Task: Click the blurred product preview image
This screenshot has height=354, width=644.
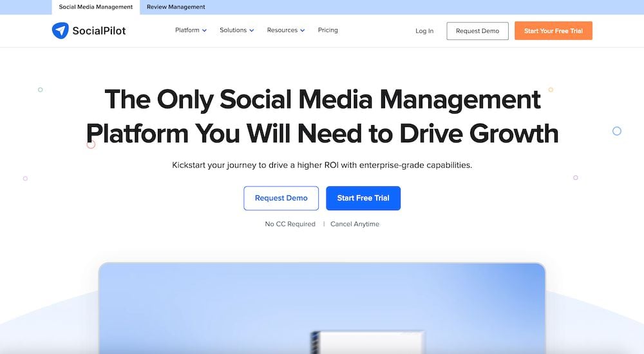Action: pos(322,308)
